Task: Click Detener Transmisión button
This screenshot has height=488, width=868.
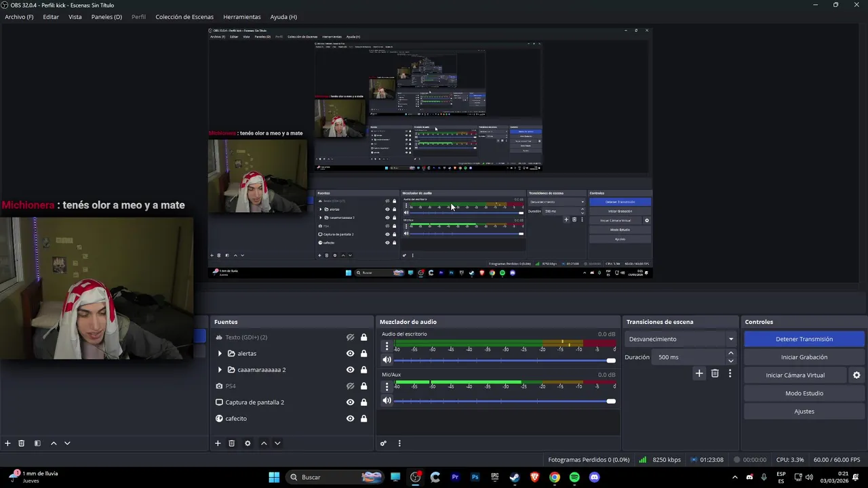Action: pos(804,339)
